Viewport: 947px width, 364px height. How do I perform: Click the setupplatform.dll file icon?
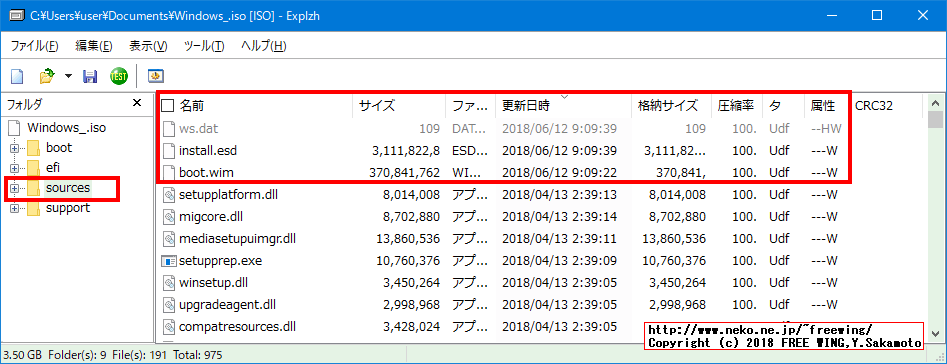169,194
